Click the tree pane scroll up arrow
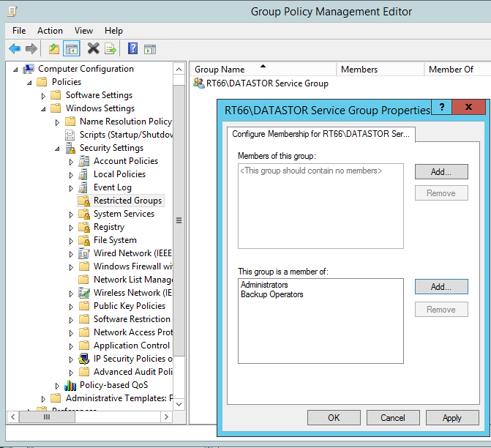This screenshot has height=448, width=491. tap(179, 70)
